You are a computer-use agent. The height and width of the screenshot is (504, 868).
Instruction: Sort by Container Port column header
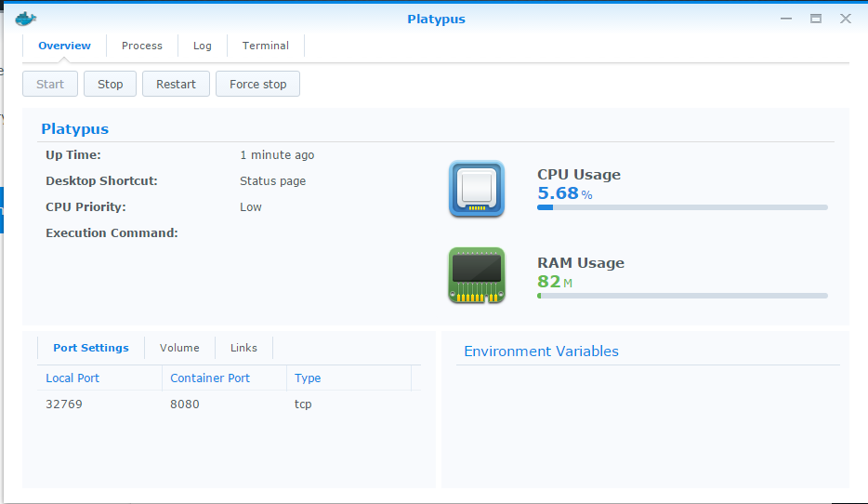(210, 378)
